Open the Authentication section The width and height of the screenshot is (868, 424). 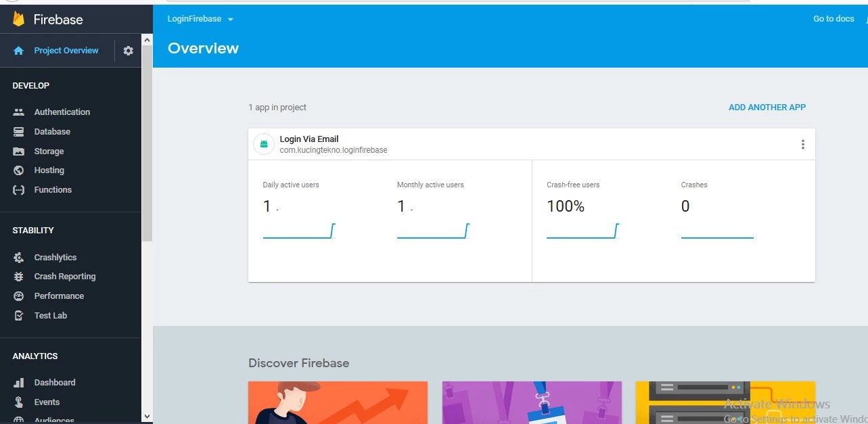tap(62, 112)
